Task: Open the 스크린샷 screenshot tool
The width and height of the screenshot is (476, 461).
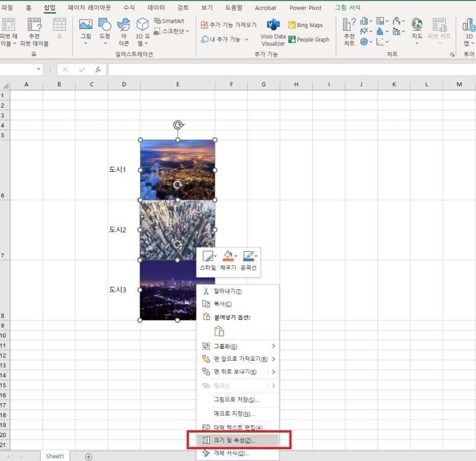Action: (x=171, y=31)
